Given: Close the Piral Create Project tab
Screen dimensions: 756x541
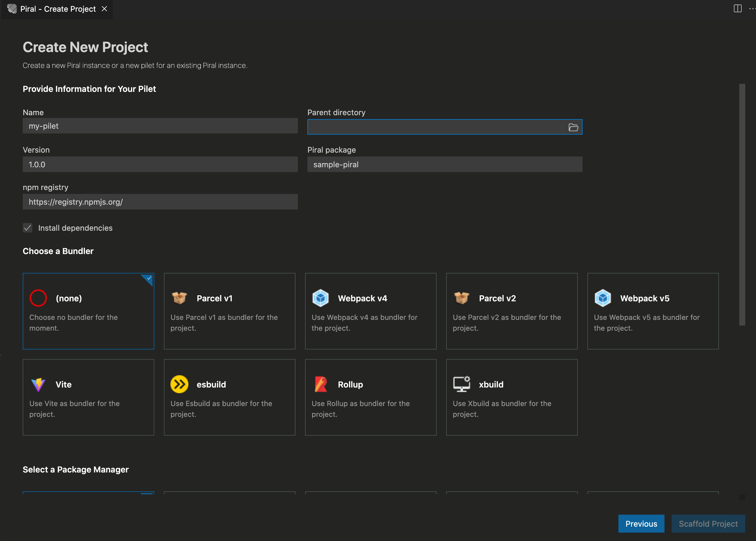Looking at the screenshot, I should coord(105,9).
